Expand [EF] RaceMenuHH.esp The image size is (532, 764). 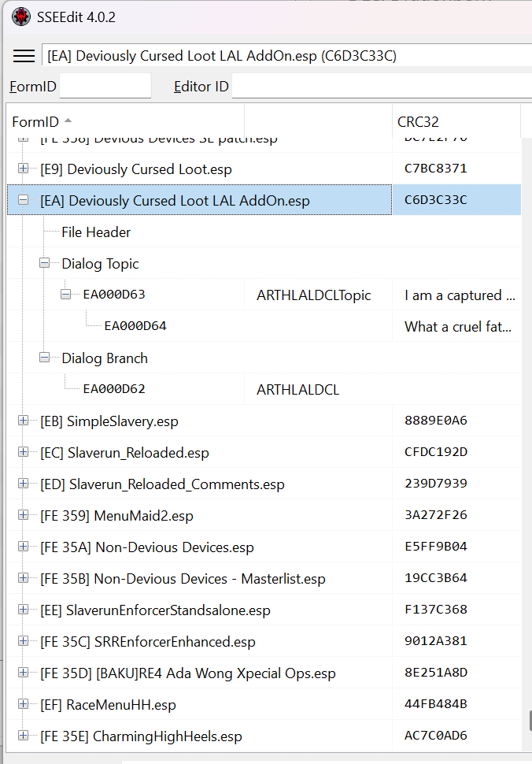click(x=23, y=704)
